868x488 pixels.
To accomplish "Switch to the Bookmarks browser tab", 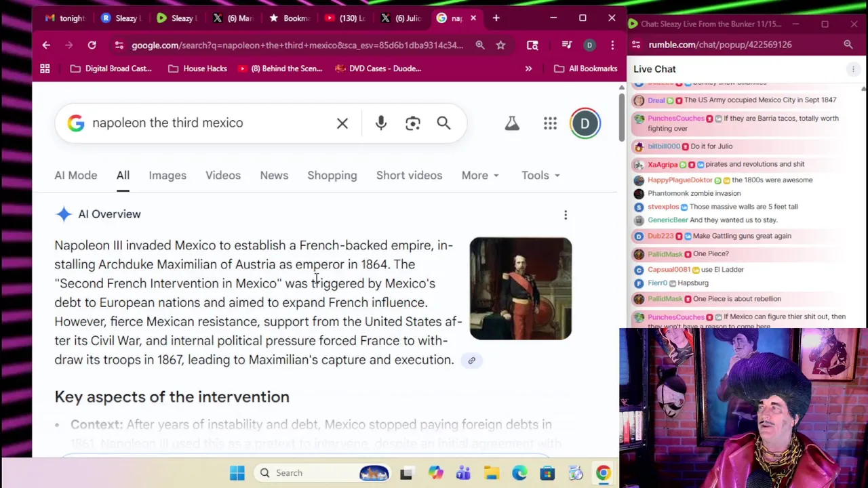I will (x=289, y=18).
